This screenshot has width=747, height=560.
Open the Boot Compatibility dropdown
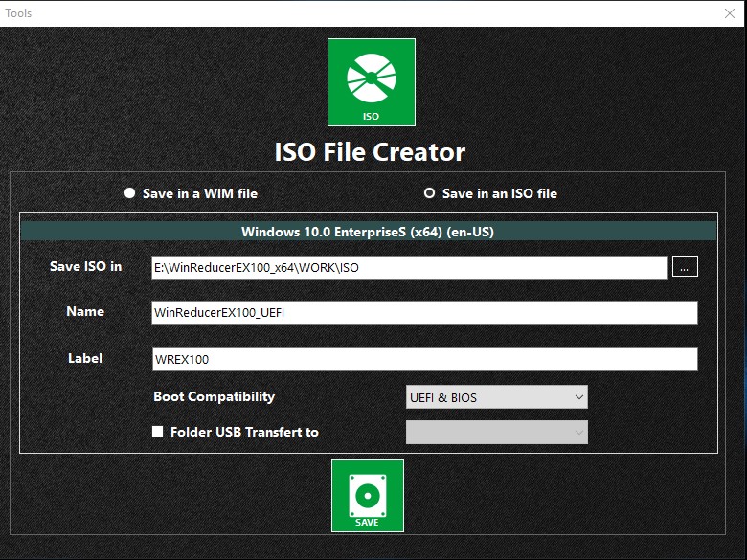(x=497, y=397)
